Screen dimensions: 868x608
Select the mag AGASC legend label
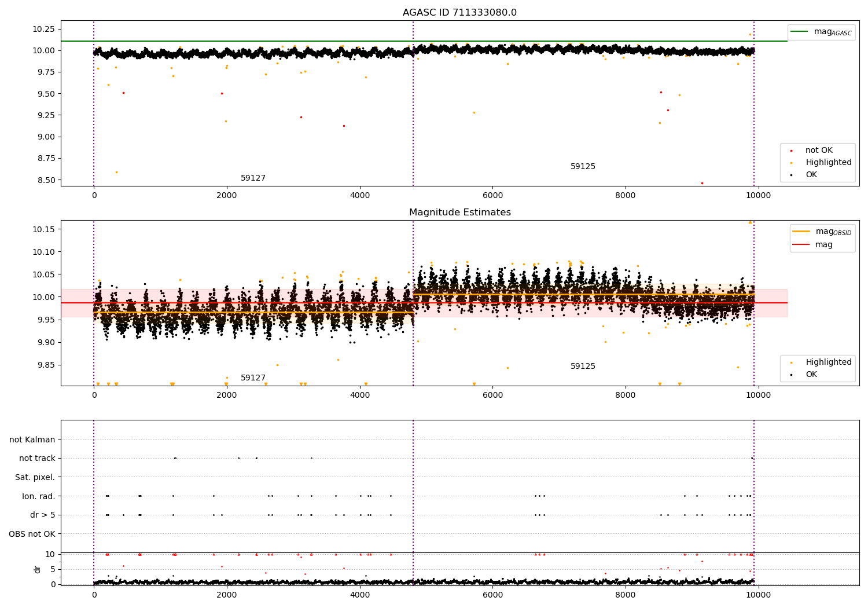click(833, 32)
